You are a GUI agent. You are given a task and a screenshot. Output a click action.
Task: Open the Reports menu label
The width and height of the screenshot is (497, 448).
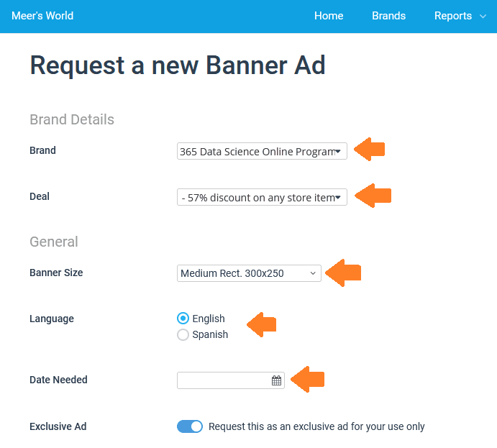point(452,16)
